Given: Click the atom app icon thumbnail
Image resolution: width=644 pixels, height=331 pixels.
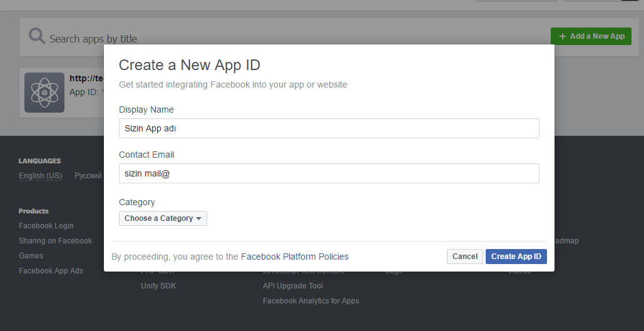Looking at the screenshot, I should 44,93.
